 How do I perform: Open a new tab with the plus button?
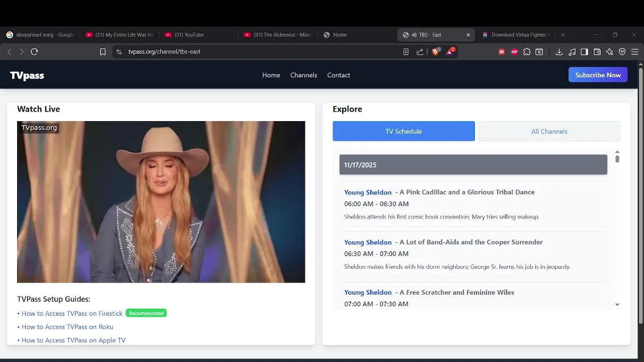(x=563, y=35)
